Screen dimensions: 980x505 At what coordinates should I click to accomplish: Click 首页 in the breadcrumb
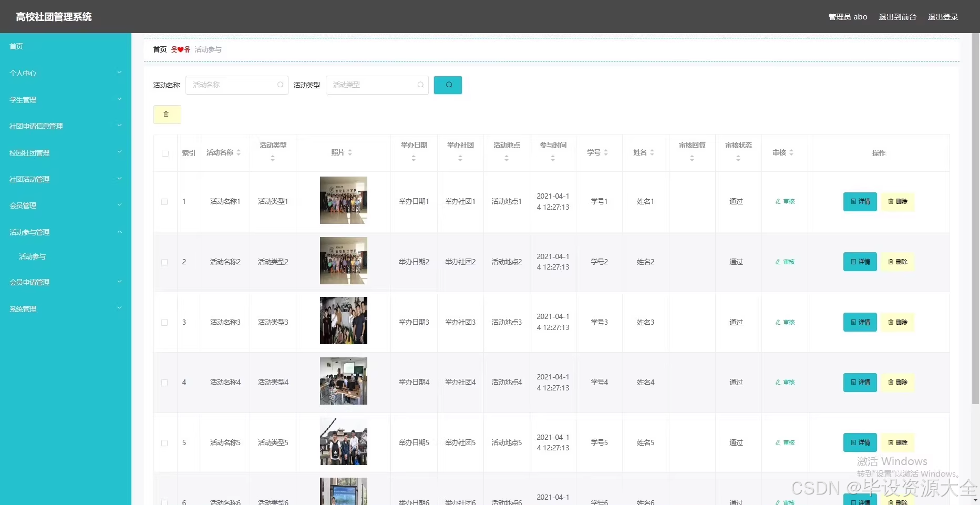(x=160, y=49)
